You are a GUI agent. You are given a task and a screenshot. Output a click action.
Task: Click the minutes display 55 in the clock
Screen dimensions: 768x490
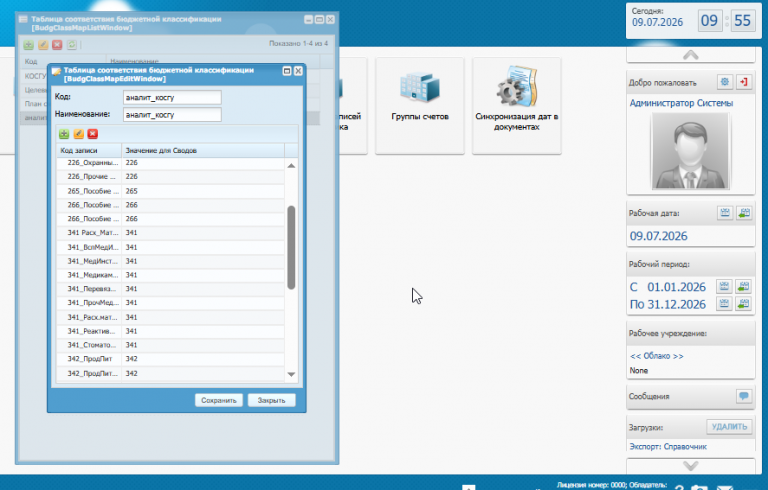pos(743,21)
